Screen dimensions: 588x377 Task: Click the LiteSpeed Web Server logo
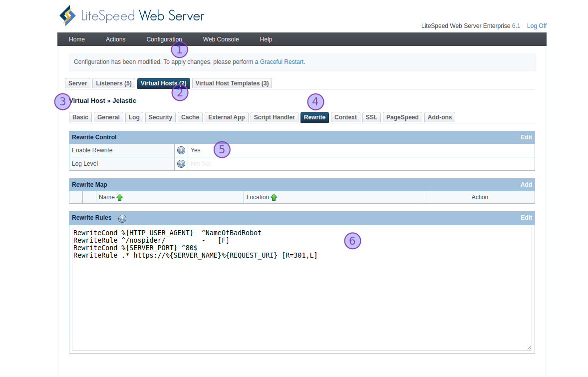(x=132, y=16)
